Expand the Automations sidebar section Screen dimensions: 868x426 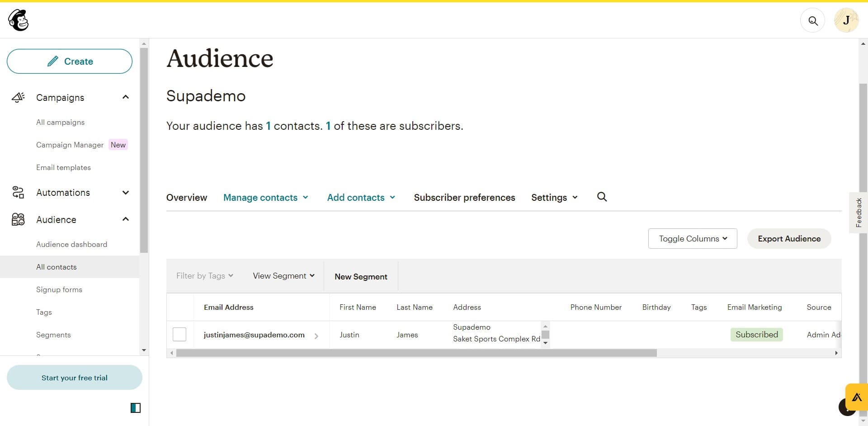tap(125, 192)
